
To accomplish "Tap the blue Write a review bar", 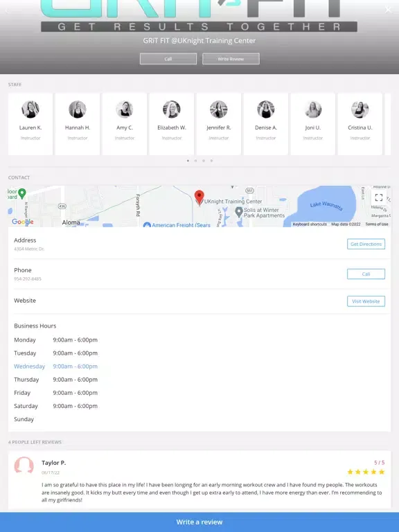I will [199, 522].
